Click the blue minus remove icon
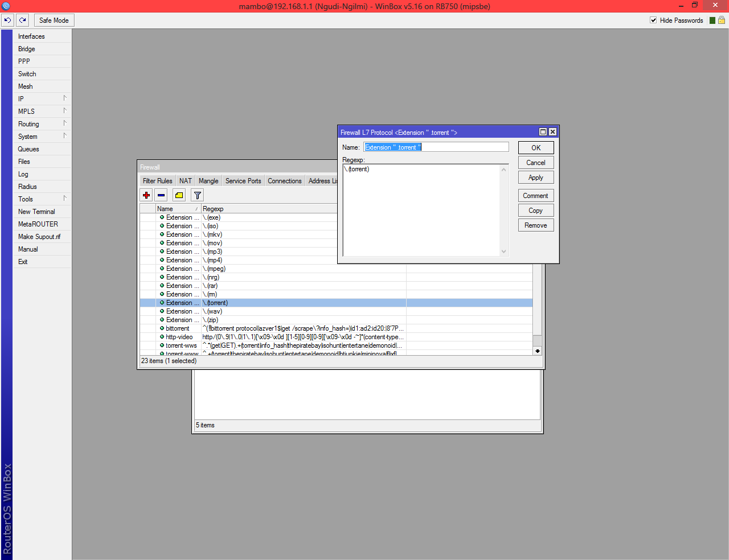 [x=161, y=195]
